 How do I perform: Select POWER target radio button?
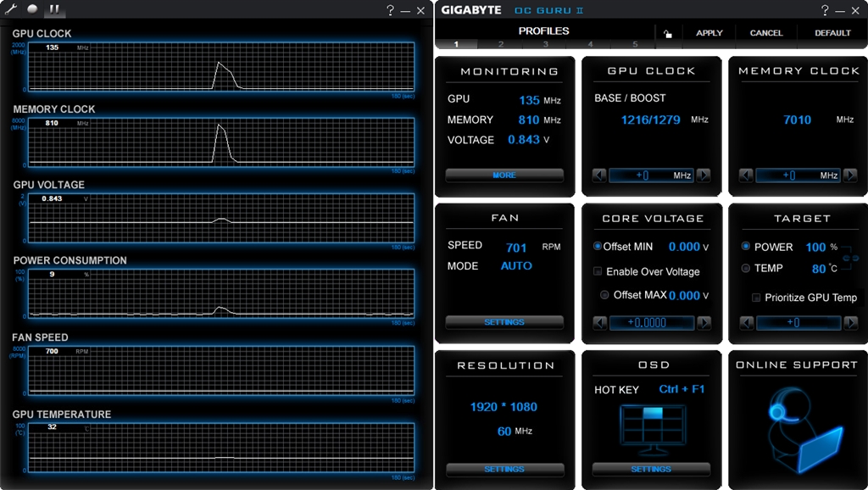coord(746,246)
